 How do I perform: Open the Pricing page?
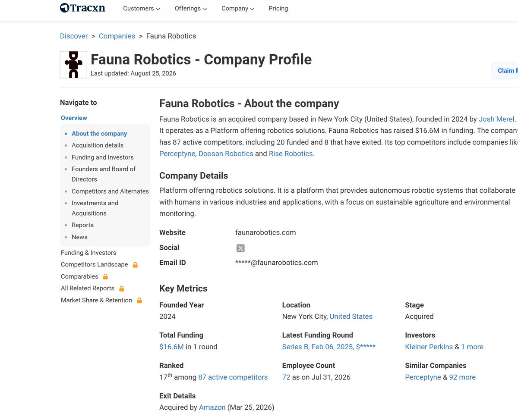278,8
